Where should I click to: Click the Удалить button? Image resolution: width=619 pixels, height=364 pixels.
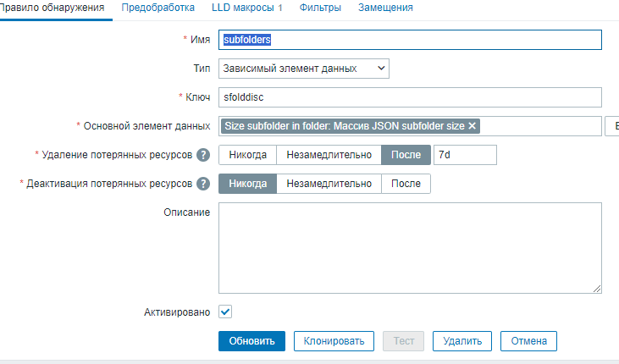coord(462,341)
